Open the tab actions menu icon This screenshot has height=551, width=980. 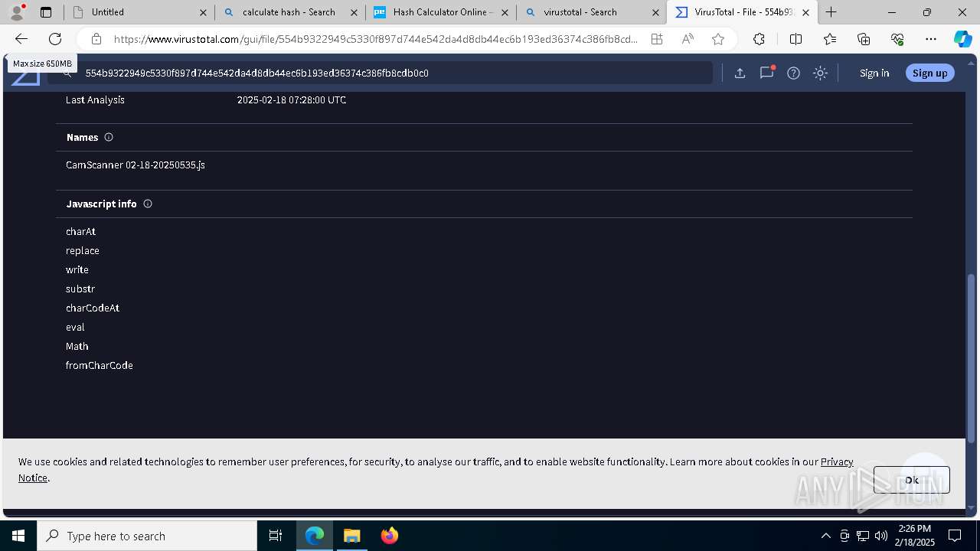click(x=46, y=12)
